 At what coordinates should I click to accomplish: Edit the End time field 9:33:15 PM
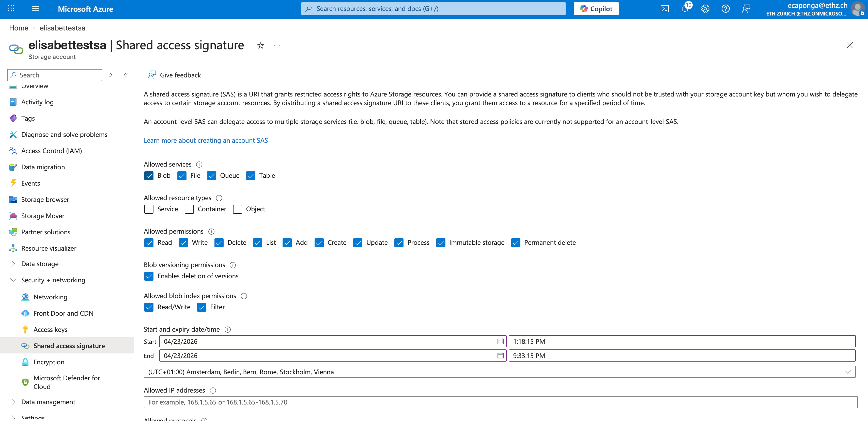click(682, 355)
